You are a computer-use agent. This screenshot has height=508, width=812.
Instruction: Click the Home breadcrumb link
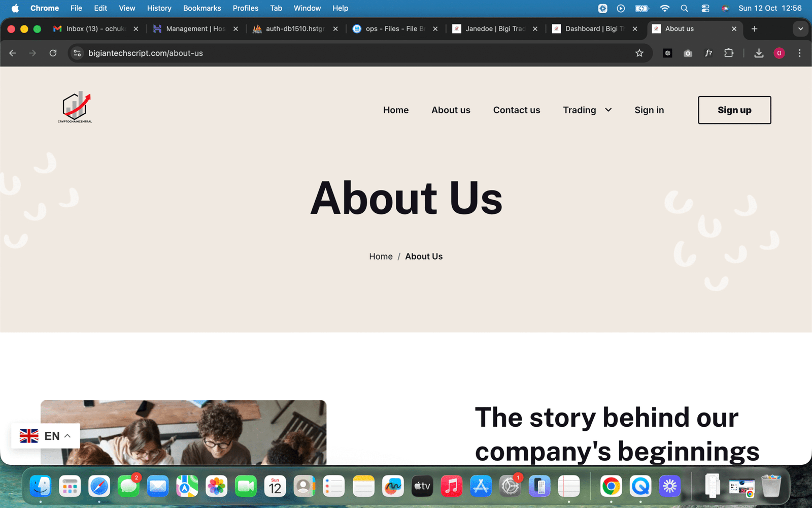tap(381, 257)
